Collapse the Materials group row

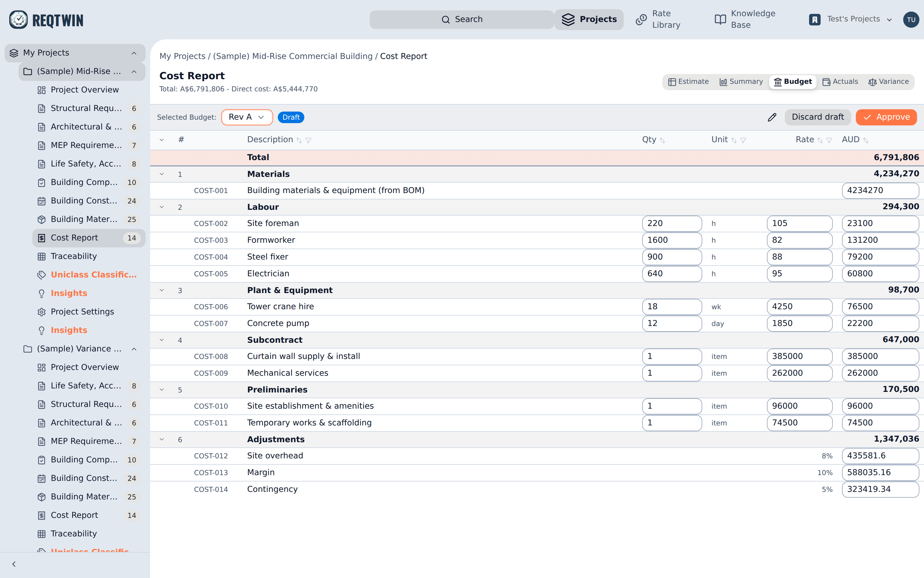click(x=161, y=174)
